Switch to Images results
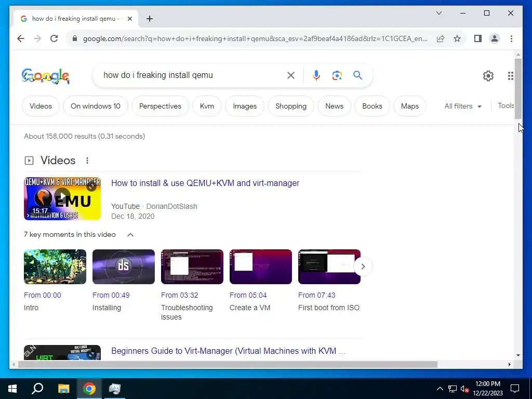 (x=245, y=106)
